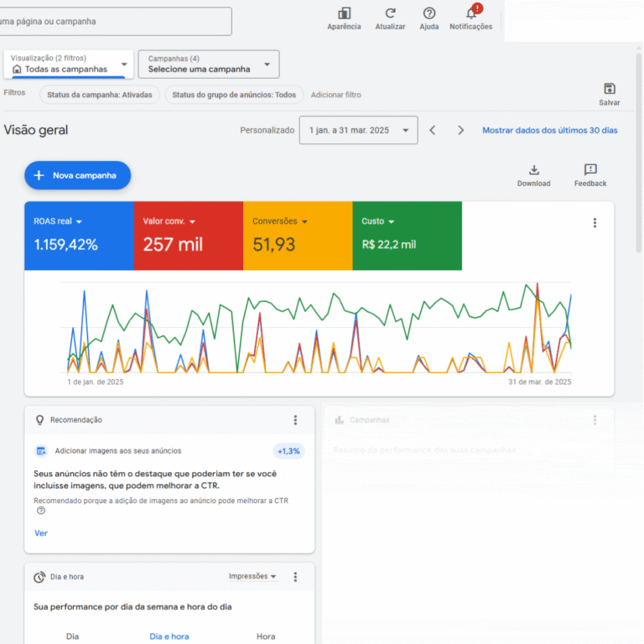Go to next date range arrow
Viewport: 644px width, 644px height.
461,130
